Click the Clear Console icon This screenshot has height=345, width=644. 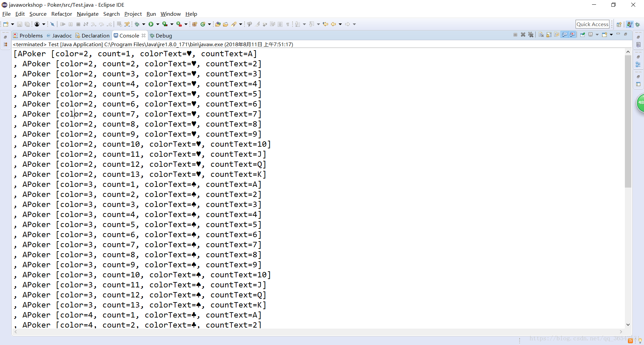pyautogui.click(x=541, y=34)
